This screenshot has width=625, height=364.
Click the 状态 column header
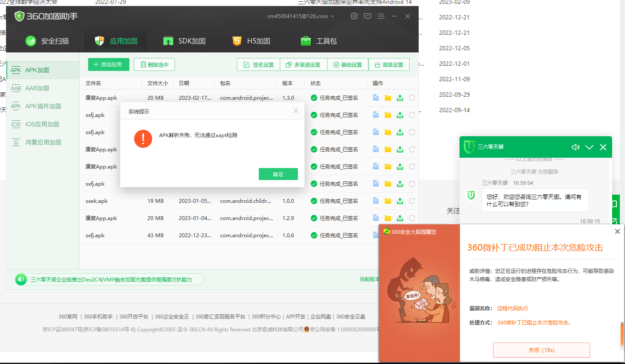(316, 83)
